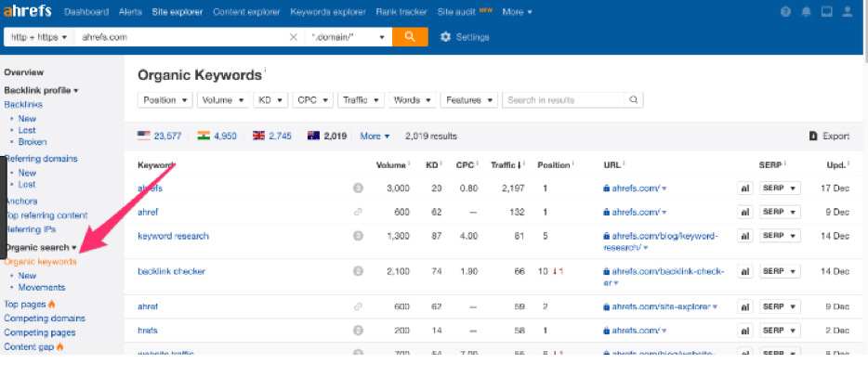Open chart icon for site-explorer row
This screenshot has width=868, height=377.
(x=745, y=306)
